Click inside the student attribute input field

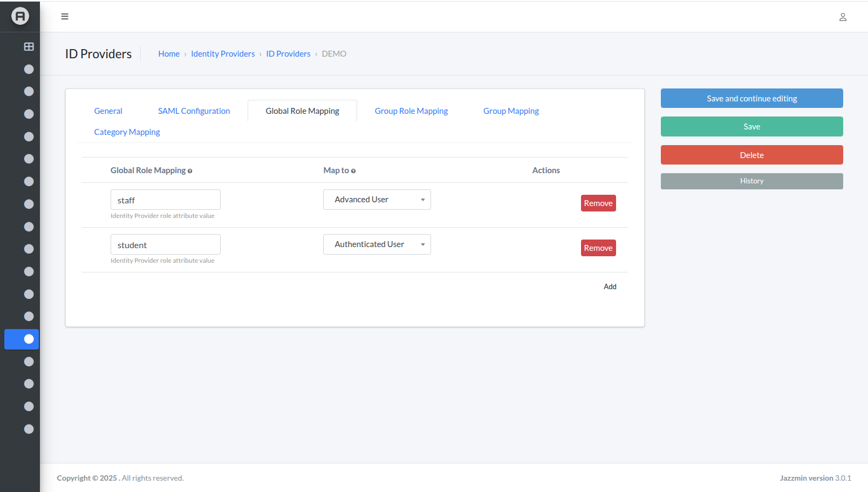coord(165,244)
